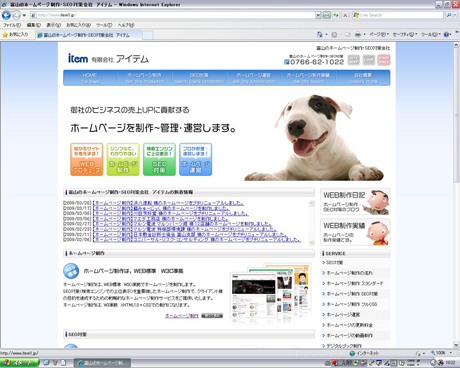Viewport: 460px width, 368px height.
Task: Click the red Stop loading icon
Action: [x=345, y=15]
